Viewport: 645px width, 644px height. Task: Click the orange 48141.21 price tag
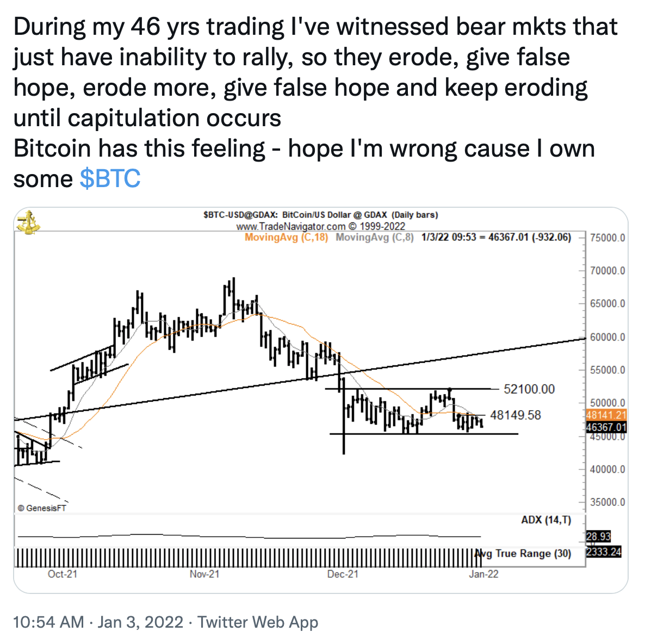click(x=606, y=415)
